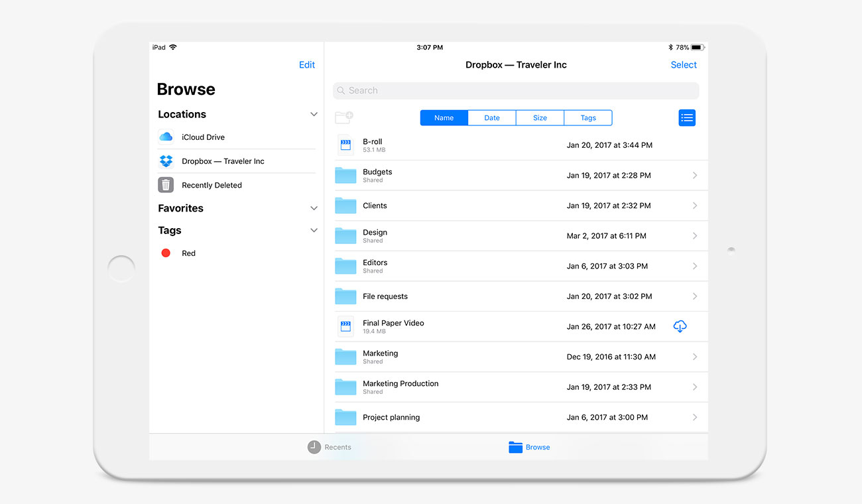862x504 pixels.
Task: Switch to the Browse tab
Action: point(529,448)
